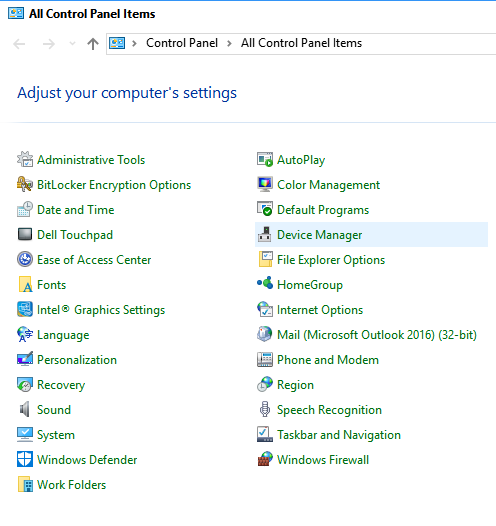Open the Speech Recognition microphone icon
Image resolution: width=496 pixels, height=526 pixels.
click(265, 409)
